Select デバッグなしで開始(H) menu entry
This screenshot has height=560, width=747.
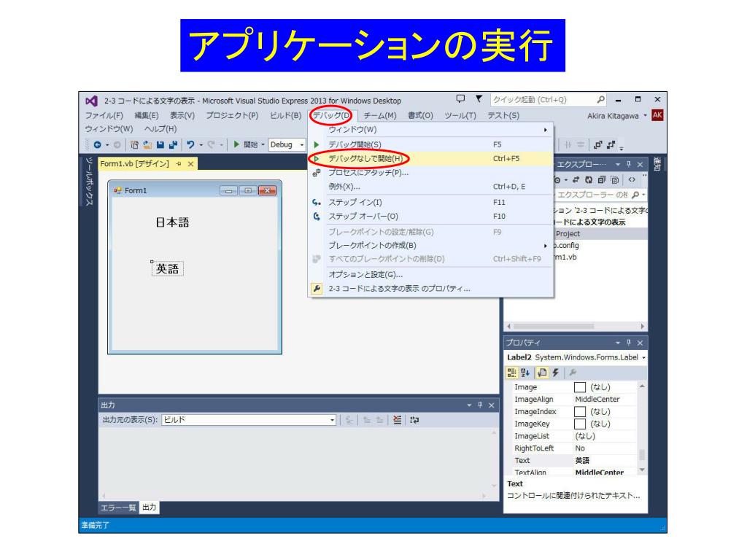point(431,158)
